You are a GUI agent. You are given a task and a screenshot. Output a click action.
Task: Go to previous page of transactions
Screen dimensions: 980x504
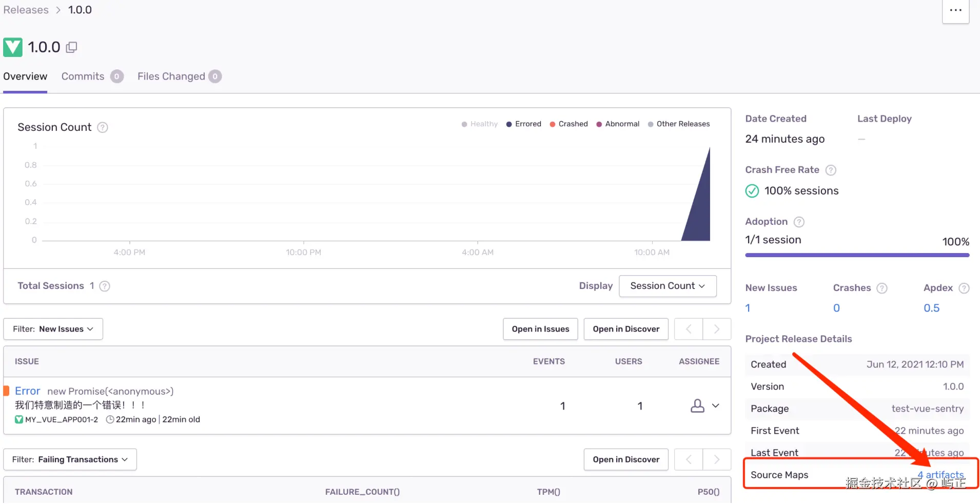pos(689,459)
